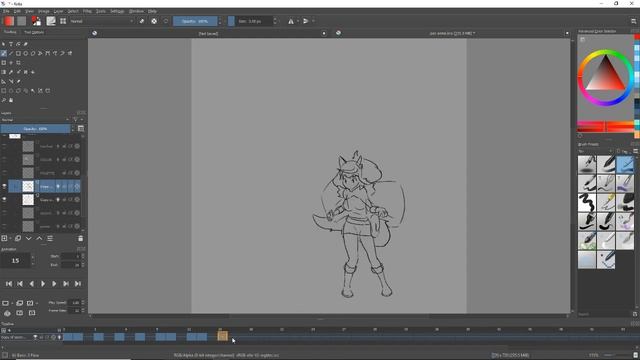Hide the highlighted layer via eye icon
Image resolution: width=640 pixels, height=360 pixels.
(4, 187)
